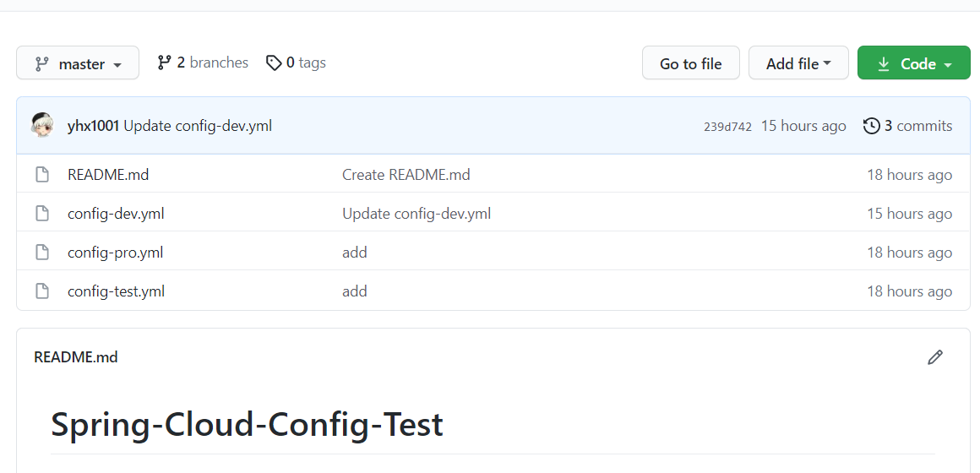This screenshot has height=473, width=980.
Task: Click the file icon beside config-pro.yml
Action: tap(42, 253)
